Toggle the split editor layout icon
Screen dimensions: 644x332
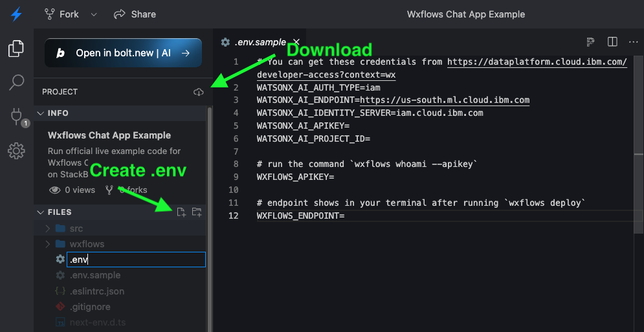pos(612,42)
